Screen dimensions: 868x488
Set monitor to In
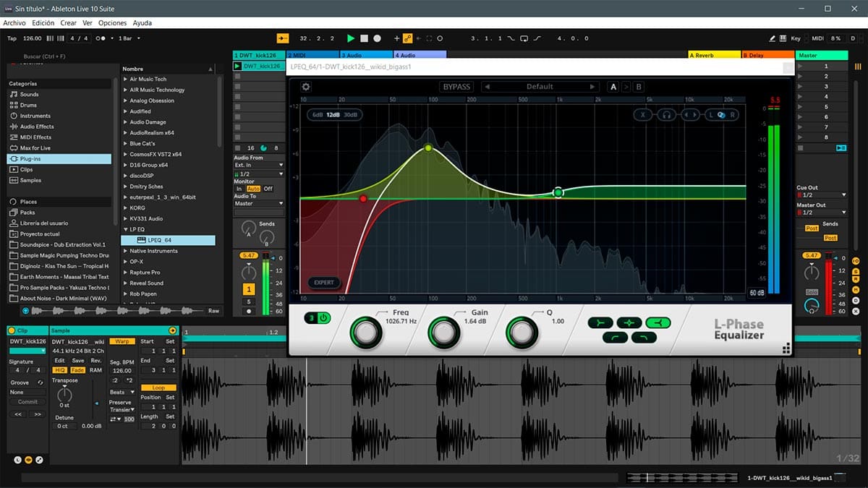coord(239,189)
